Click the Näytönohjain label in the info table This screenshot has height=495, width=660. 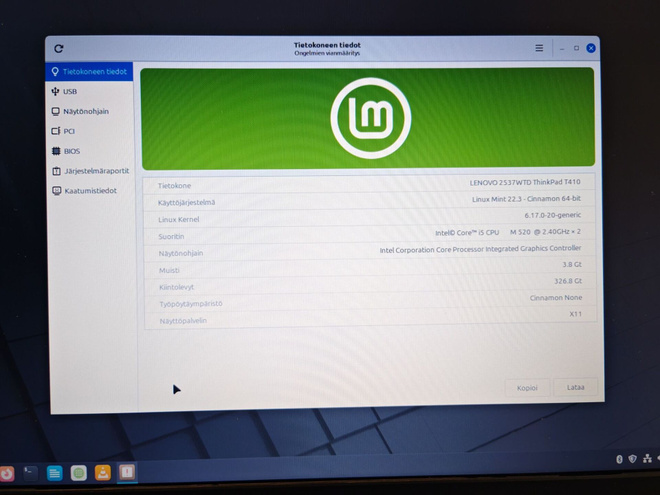181,253
